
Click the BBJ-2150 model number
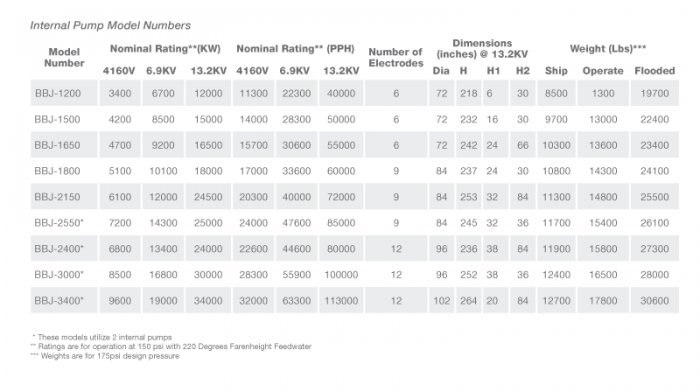(57, 197)
